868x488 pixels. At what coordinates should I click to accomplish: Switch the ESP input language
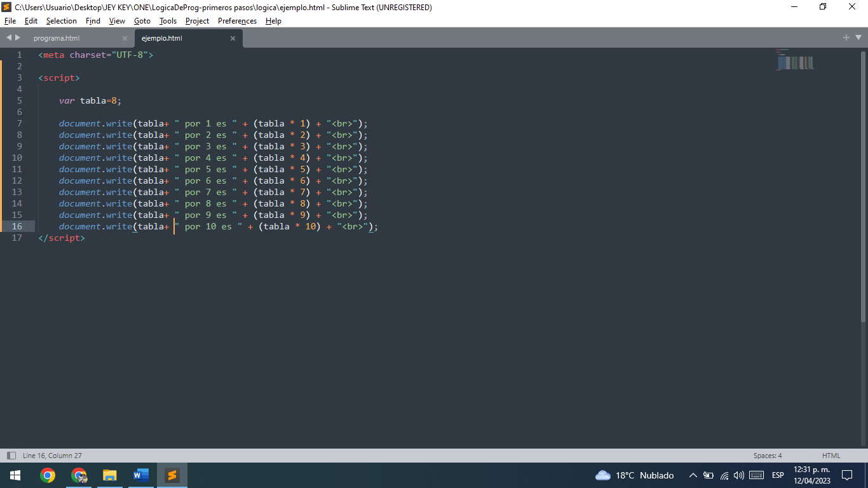(x=778, y=475)
